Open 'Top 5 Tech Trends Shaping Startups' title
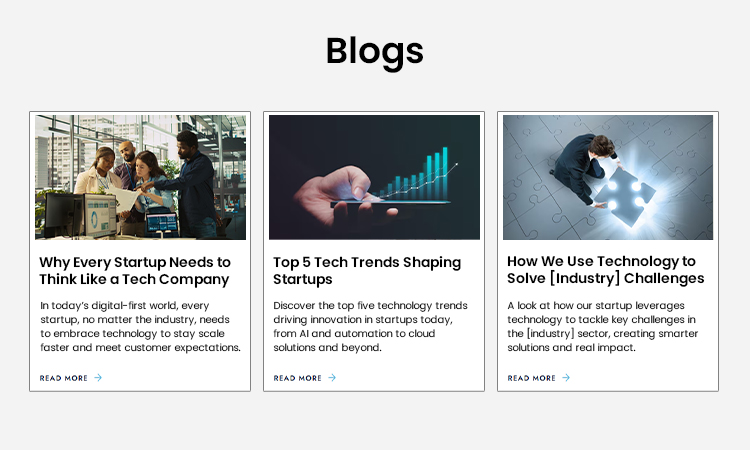750x450 pixels. point(367,270)
